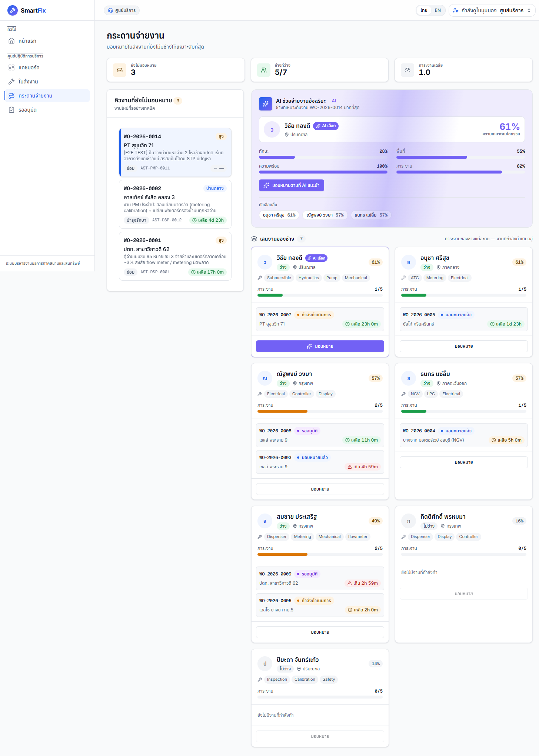Image resolution: width=539 pixels, height=756 pixels.
Task: Click the ทักษะ 28% progress bar
Action: tap(323, 157)
